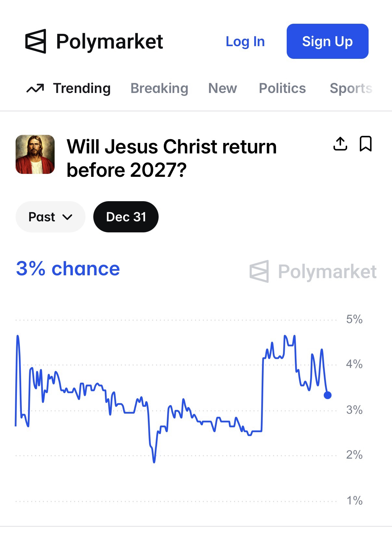Click the Polymarket wordmark text in header

coord(110,42)
